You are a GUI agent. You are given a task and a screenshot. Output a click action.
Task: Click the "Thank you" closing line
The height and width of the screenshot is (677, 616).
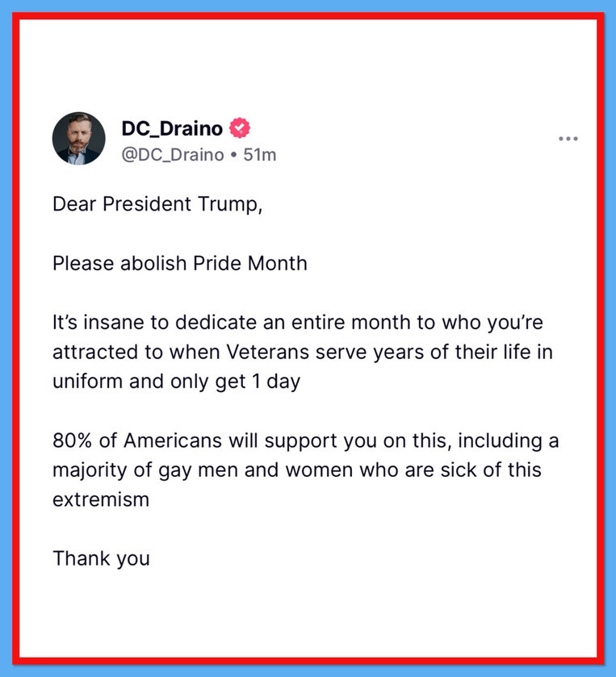click(x=101, y=558)
